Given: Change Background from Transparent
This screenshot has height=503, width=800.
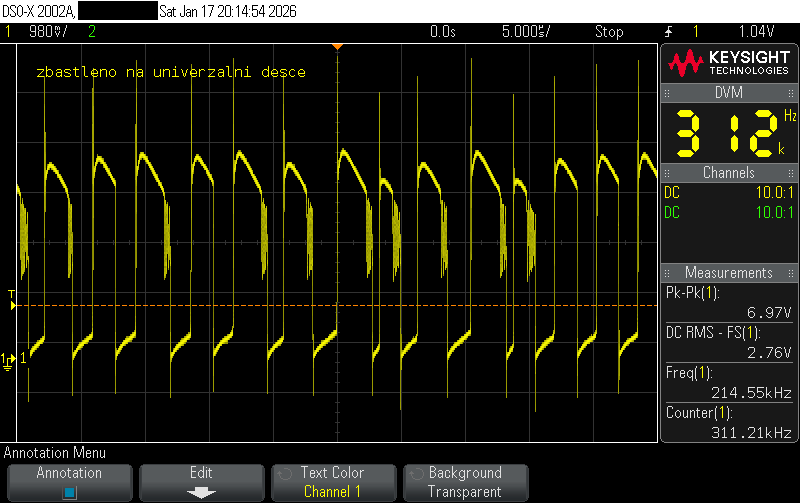Looking at the screenshot, I should [x=464, y=482].
